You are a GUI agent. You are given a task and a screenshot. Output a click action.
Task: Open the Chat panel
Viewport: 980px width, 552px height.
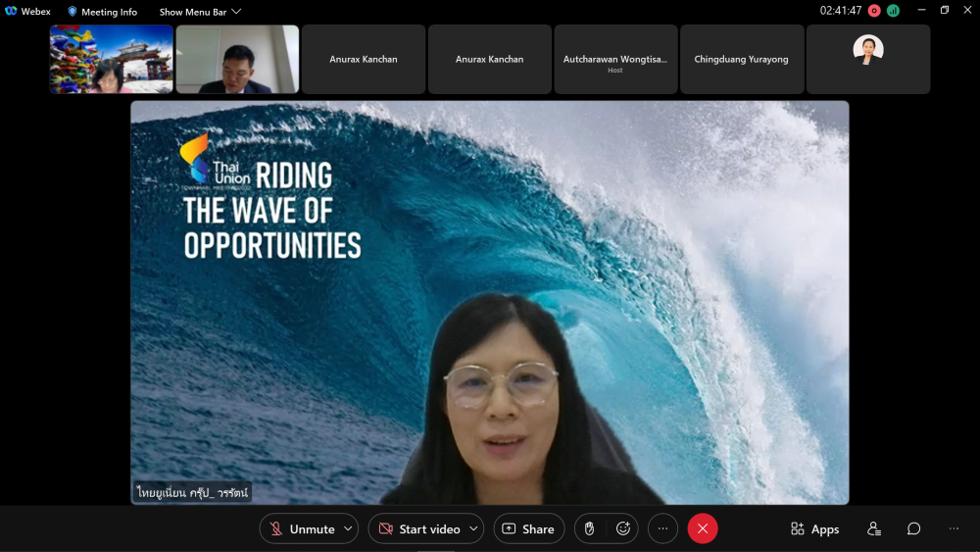913,528
